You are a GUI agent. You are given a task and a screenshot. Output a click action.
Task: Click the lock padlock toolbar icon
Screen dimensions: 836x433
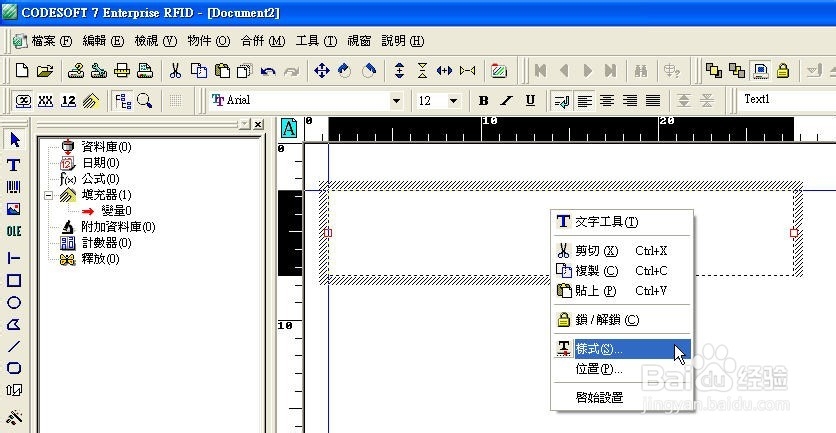pos(783,70)
